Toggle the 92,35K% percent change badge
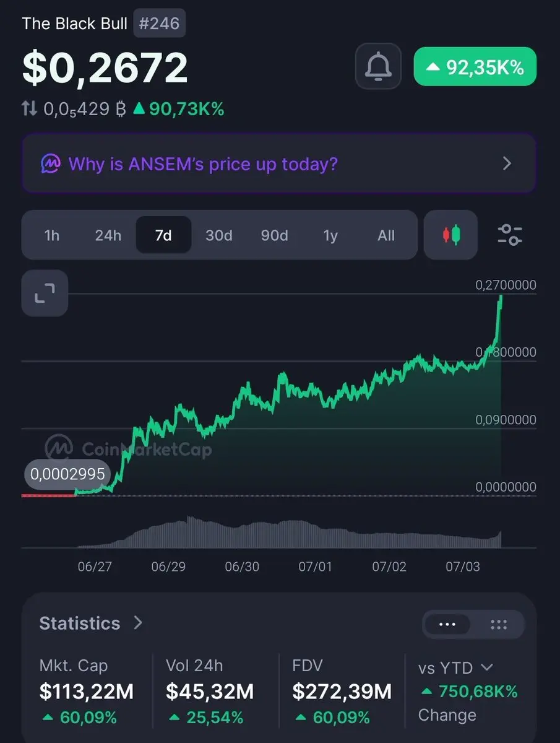560x743 pixels. pyautogui.click(x=475, y=67)
